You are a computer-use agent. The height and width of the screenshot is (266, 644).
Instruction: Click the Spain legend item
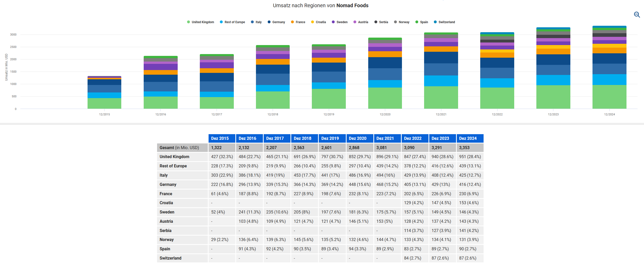point(422,22)
